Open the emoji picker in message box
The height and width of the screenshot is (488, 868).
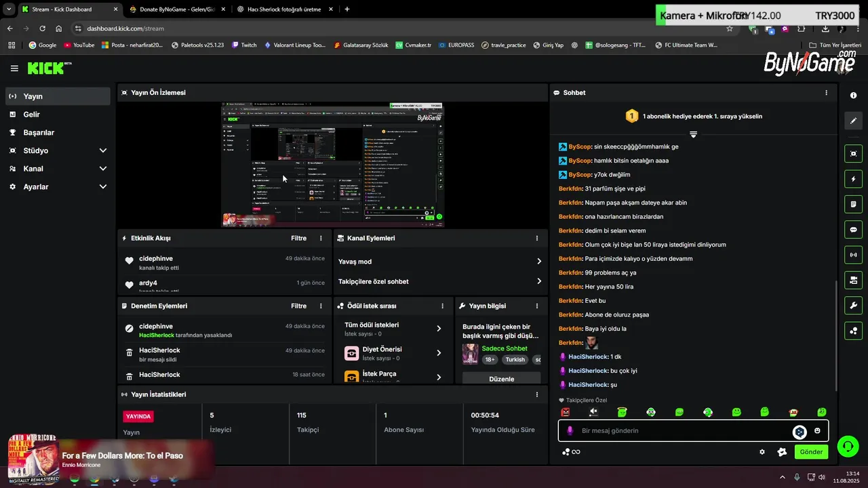817,430
